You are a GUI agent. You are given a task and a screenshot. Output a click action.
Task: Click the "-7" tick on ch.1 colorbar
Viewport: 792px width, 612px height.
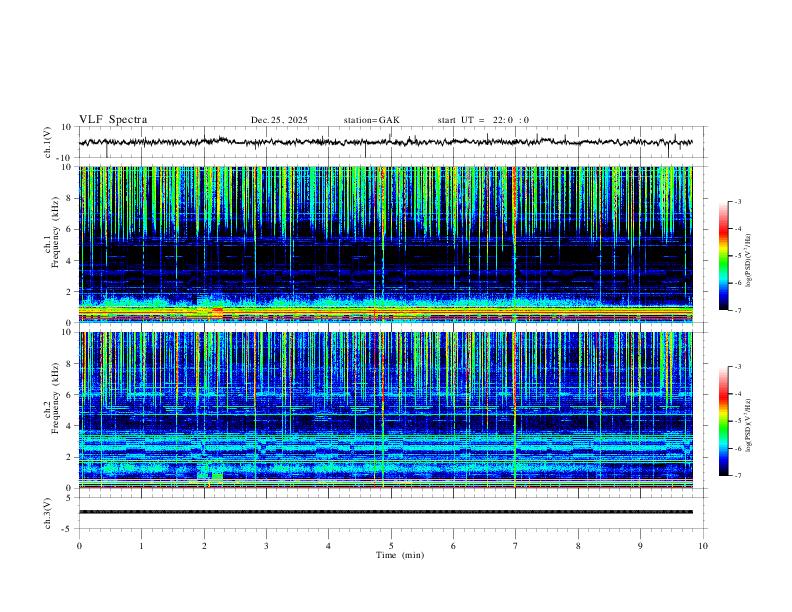(x=738, y=310)
